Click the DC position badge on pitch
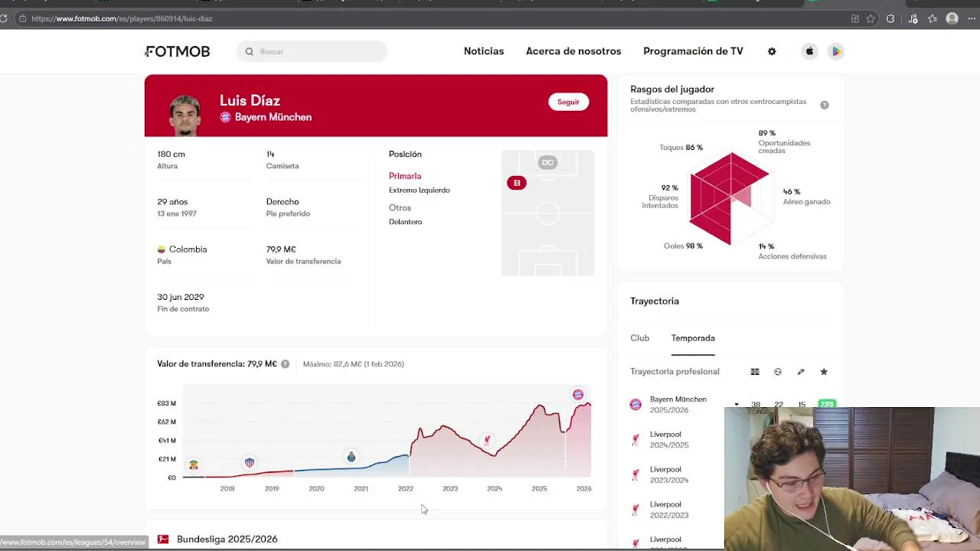 click(547, 162)
